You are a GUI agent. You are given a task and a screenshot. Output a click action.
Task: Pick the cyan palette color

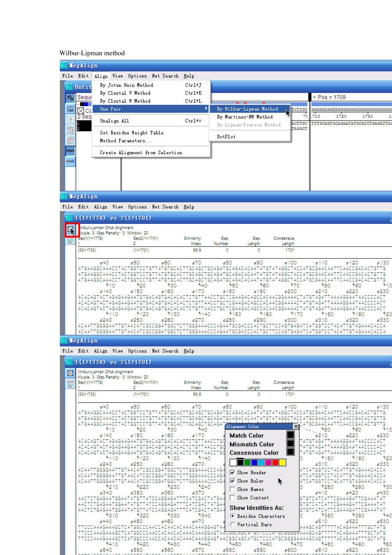point(262,462)
